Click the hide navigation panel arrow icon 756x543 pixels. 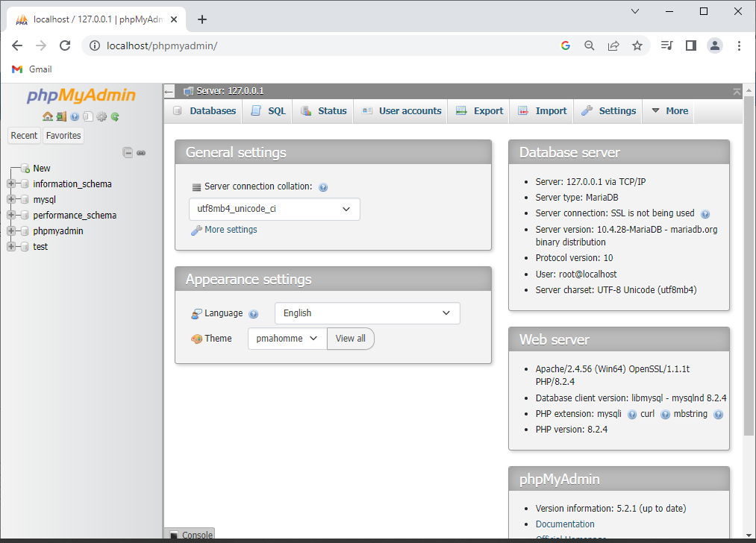[x=169, y=91]
